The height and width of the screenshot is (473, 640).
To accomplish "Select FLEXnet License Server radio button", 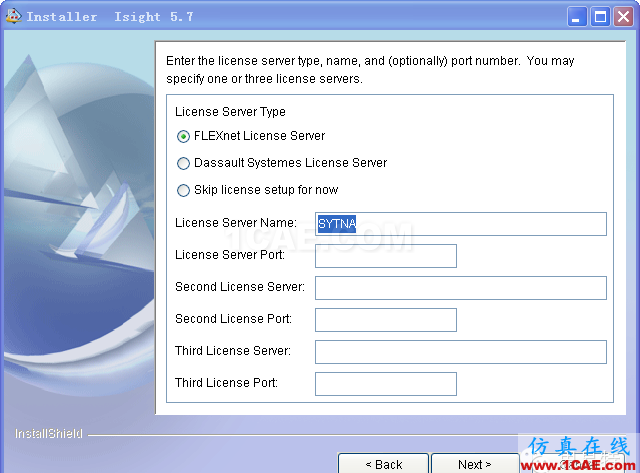I will click(x=183, y=136).
